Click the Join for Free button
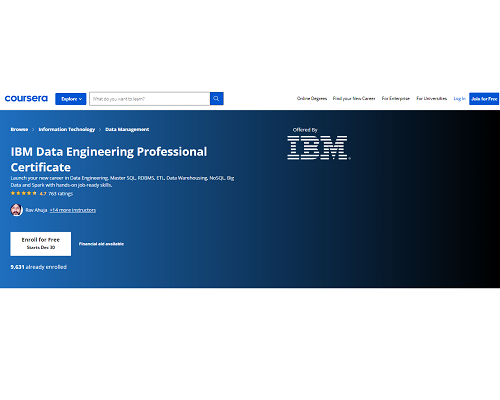 [484, 99]
